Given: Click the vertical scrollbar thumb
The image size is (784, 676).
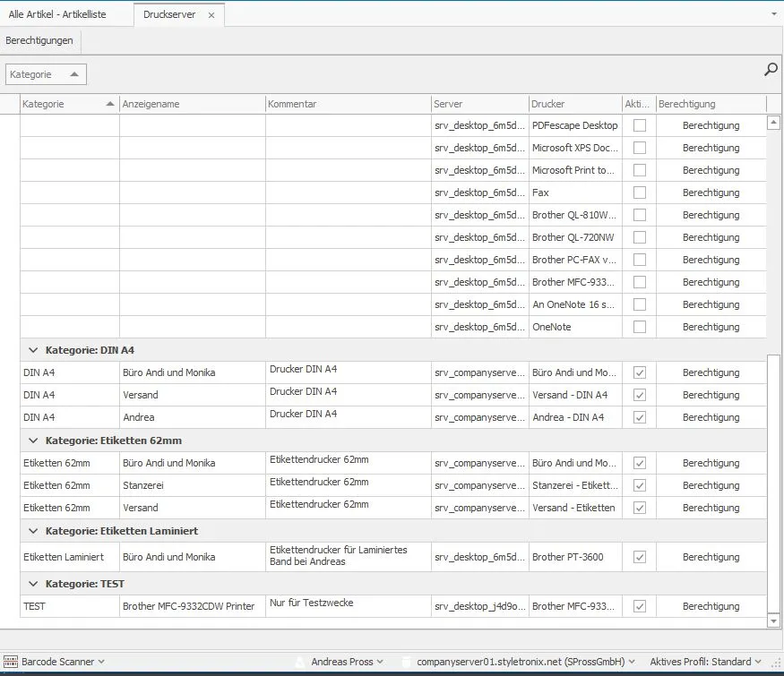Looking at the screenshot, I should click(773, 483).
